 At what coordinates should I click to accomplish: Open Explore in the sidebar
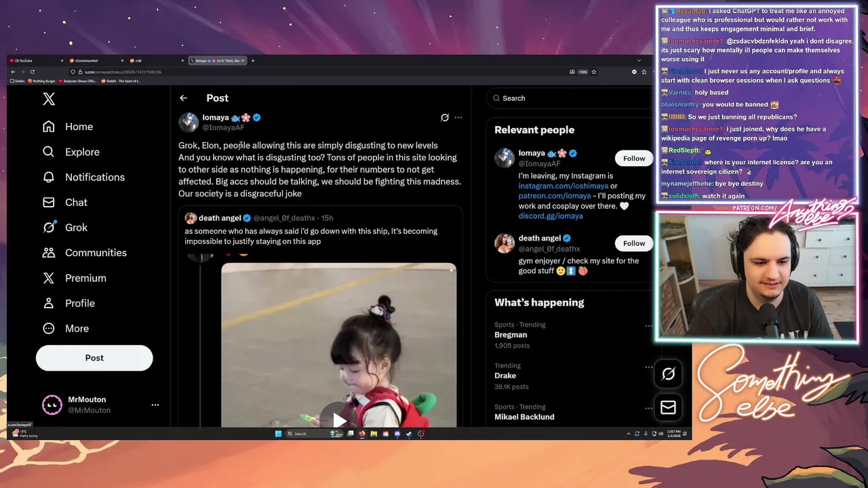(x=71, y=152)
